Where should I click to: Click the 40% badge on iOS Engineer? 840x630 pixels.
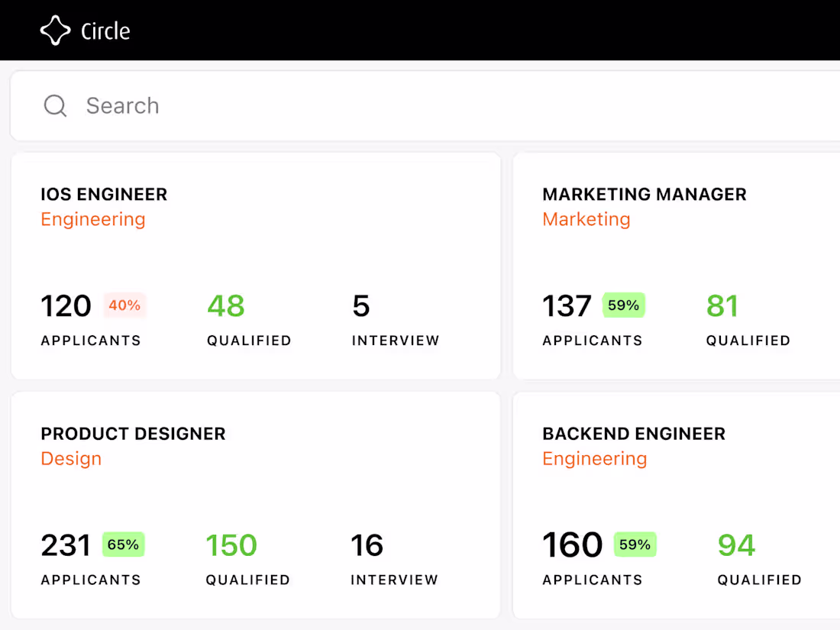[x=124, y=305]
